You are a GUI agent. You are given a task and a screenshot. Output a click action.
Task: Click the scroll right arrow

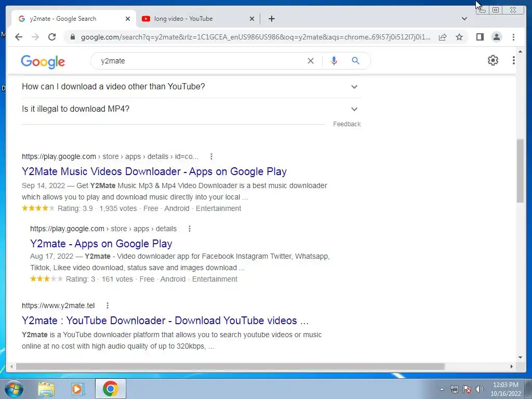(512, 366)
